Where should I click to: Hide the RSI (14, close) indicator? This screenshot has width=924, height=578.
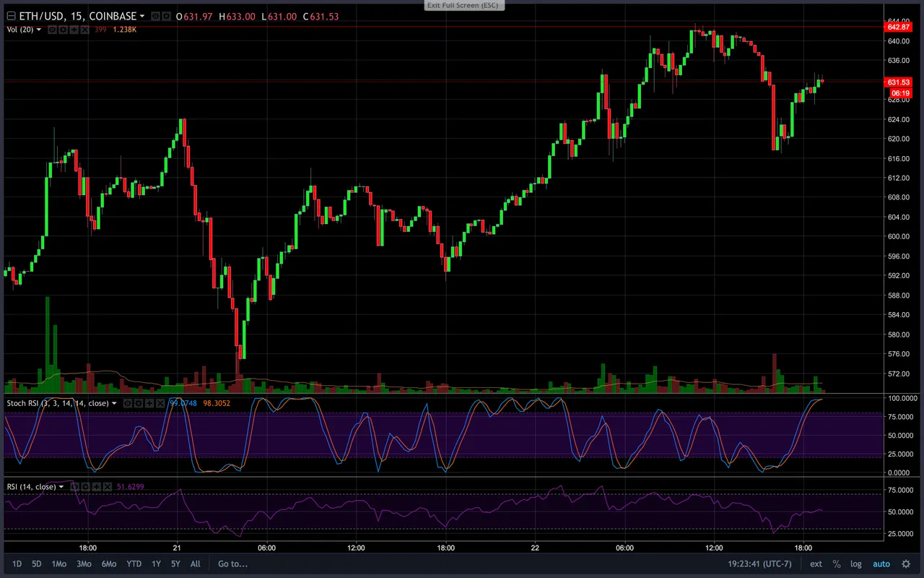click(75, 487)
